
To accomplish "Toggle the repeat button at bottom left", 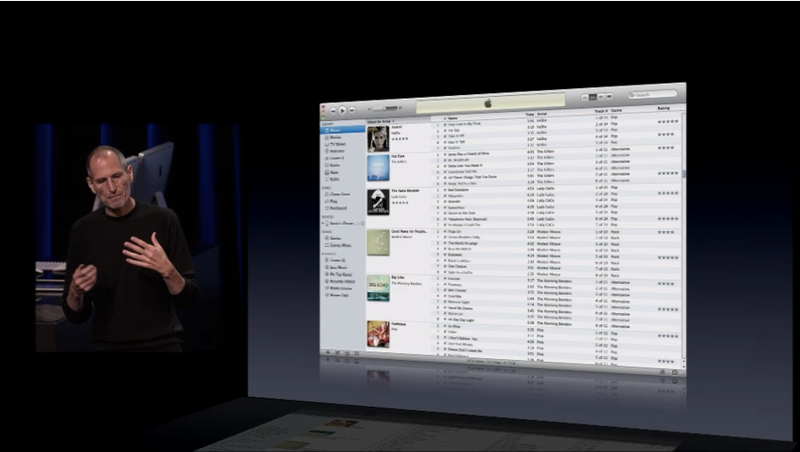I will coord(347,354).
